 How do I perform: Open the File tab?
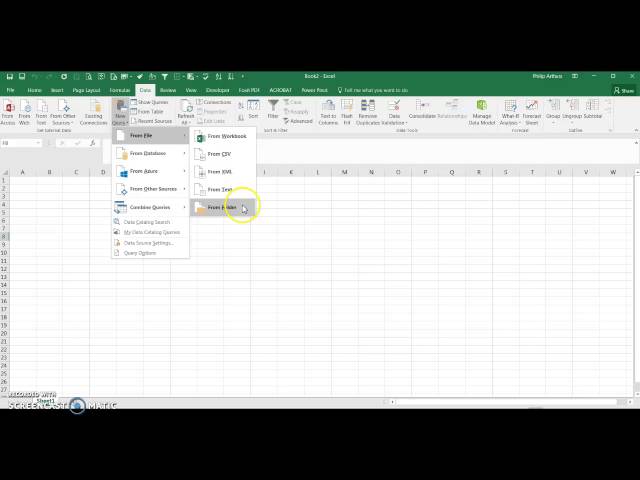[x=11, y=90]
